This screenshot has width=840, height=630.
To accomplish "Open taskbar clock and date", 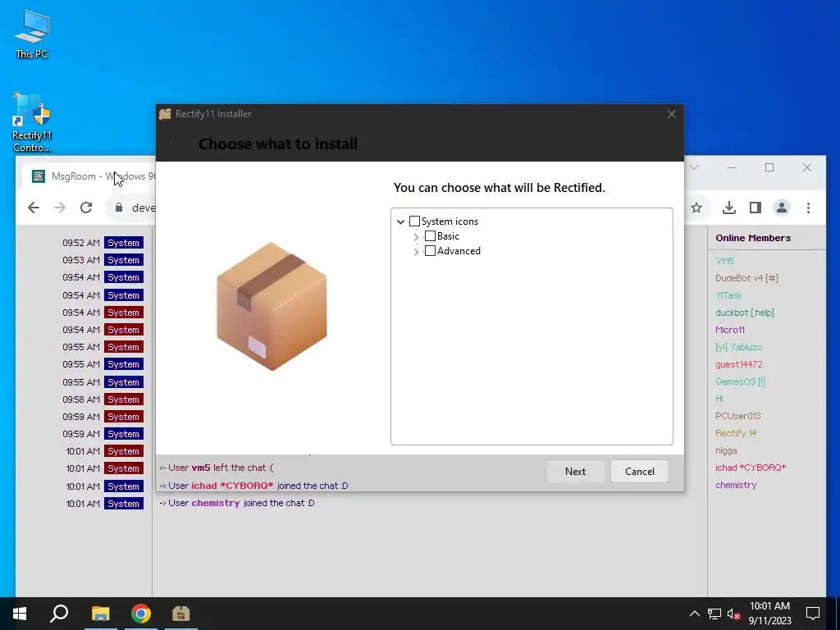I will pos(769,614).
